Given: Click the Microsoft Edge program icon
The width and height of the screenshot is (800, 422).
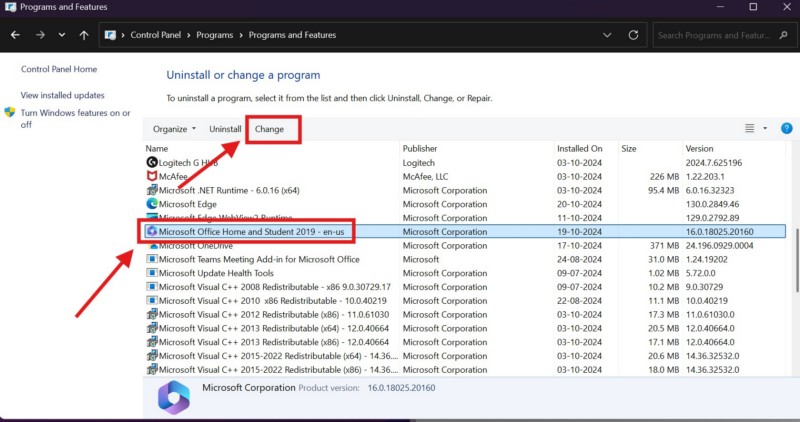Looking at the screenshot, I should [x=152, y=204].
